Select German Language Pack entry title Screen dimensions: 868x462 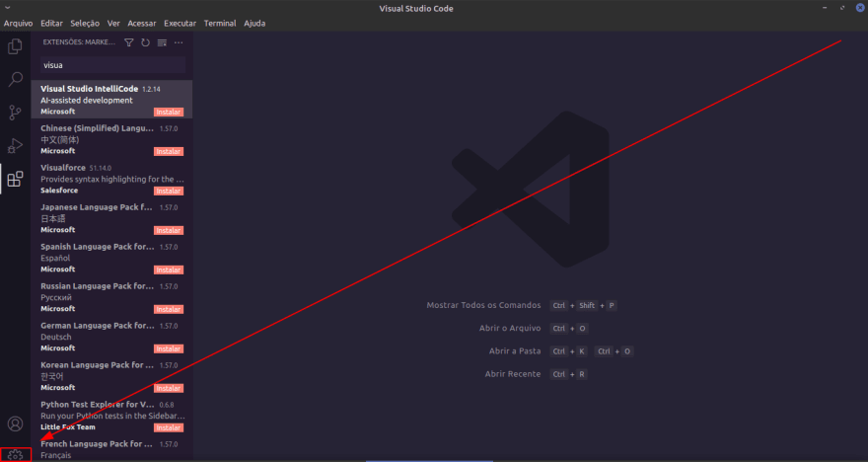[x=98, y=325]
